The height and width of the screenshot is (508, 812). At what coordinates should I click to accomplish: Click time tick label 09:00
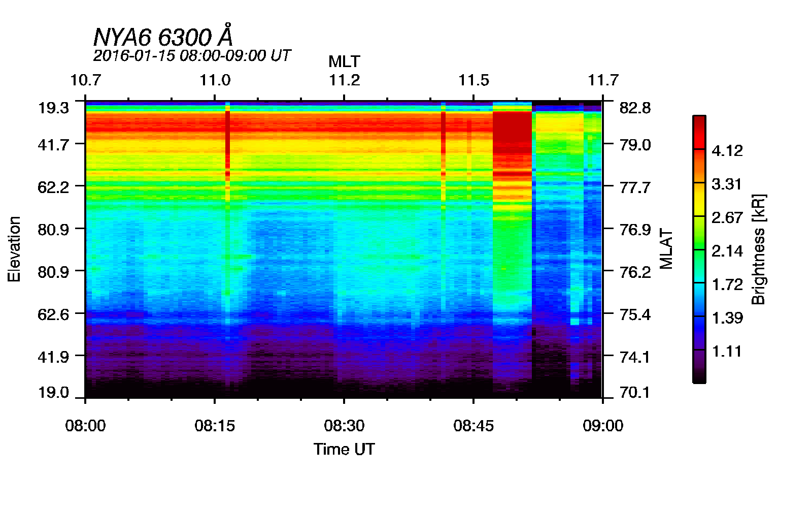click(603, 425)
